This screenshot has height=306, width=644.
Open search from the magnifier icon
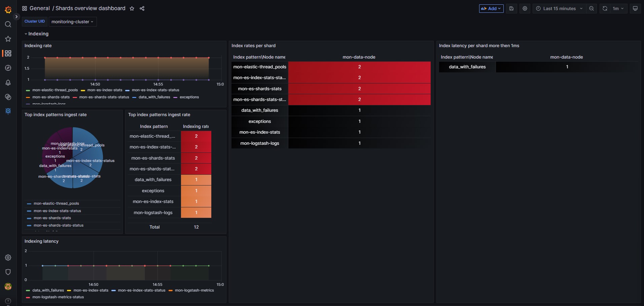pos(8,24)
